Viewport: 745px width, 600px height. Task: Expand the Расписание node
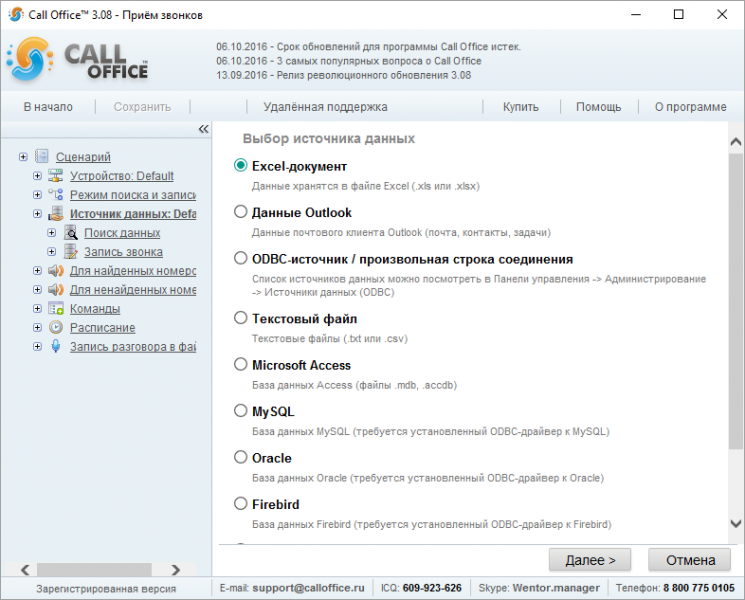pyautogui.click(x=37, y=327)
